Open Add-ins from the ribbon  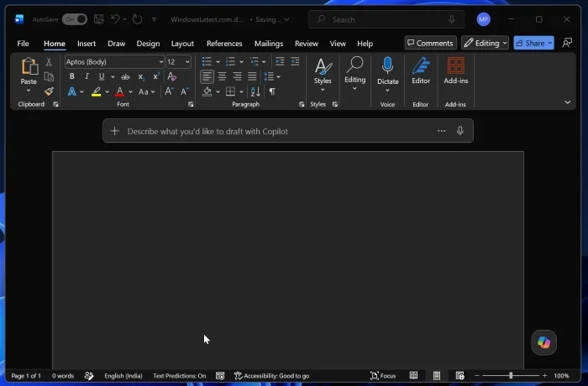455,70
